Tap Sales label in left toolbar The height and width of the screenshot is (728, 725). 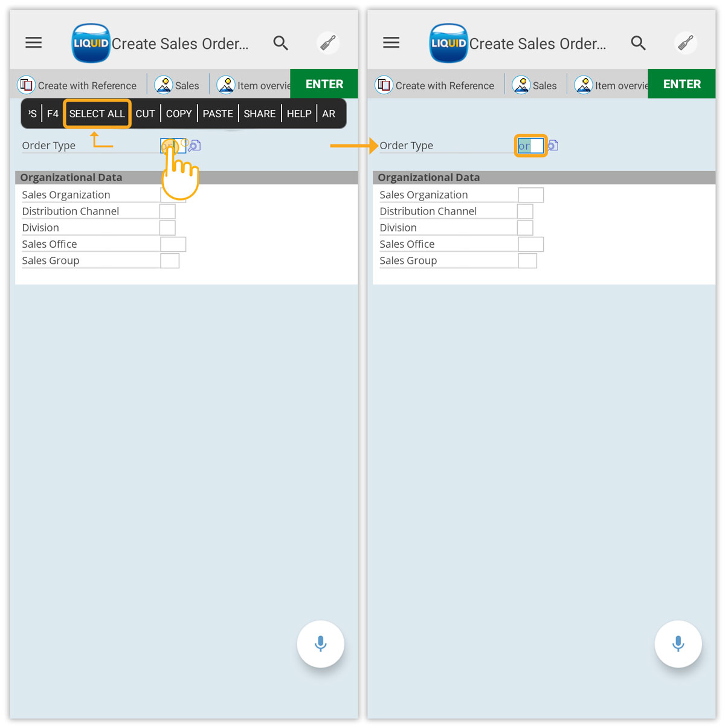click(x=187, y=86)
